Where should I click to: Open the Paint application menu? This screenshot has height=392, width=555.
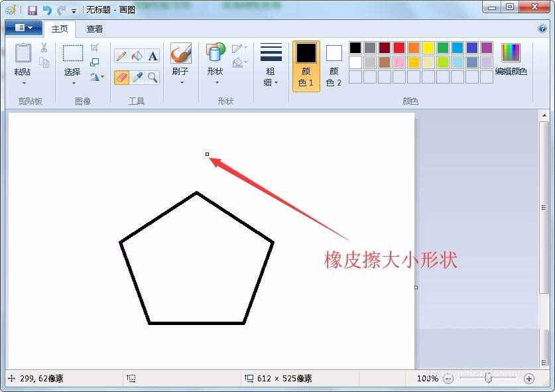(x=23, y=29)
